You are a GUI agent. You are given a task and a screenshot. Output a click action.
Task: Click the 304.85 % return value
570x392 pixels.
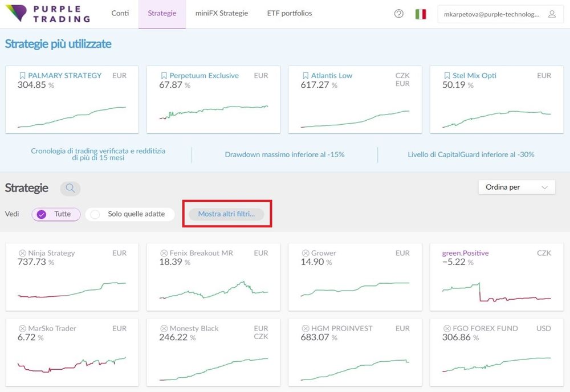[35, 85]
